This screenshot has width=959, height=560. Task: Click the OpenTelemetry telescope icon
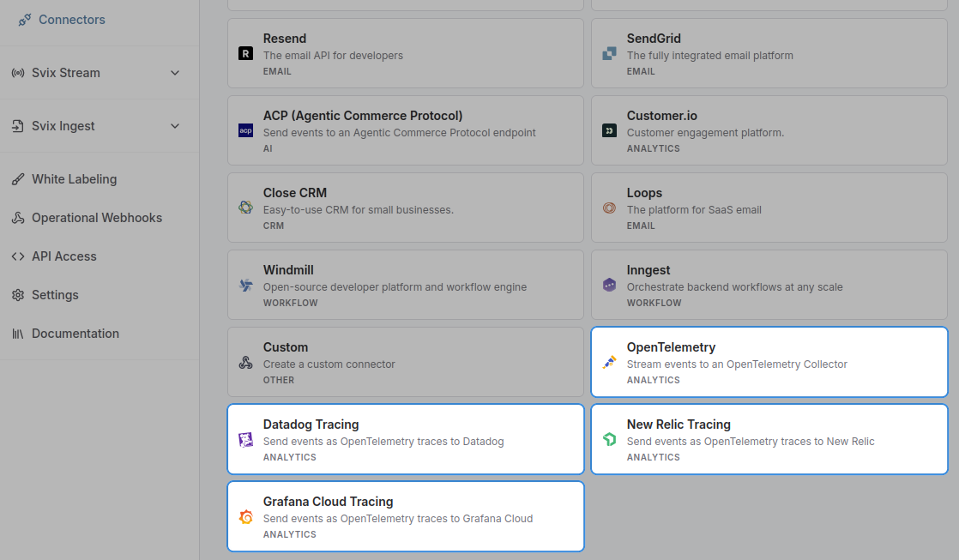coord(609,362)
